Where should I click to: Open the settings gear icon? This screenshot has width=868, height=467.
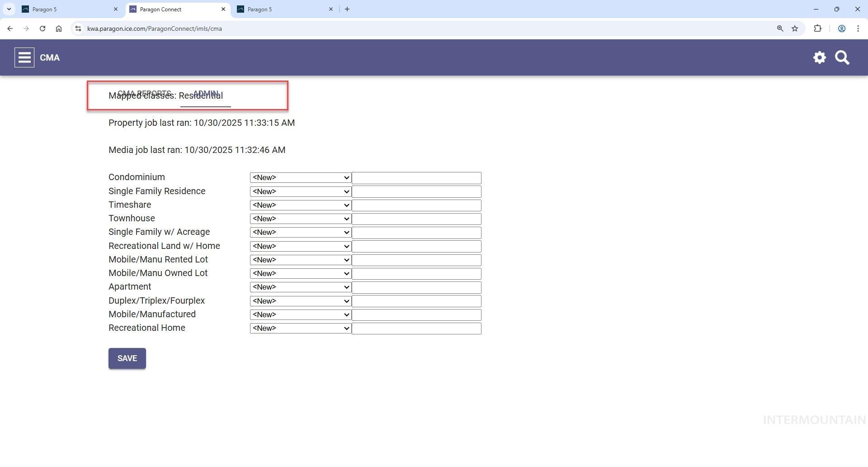[819, 57]
